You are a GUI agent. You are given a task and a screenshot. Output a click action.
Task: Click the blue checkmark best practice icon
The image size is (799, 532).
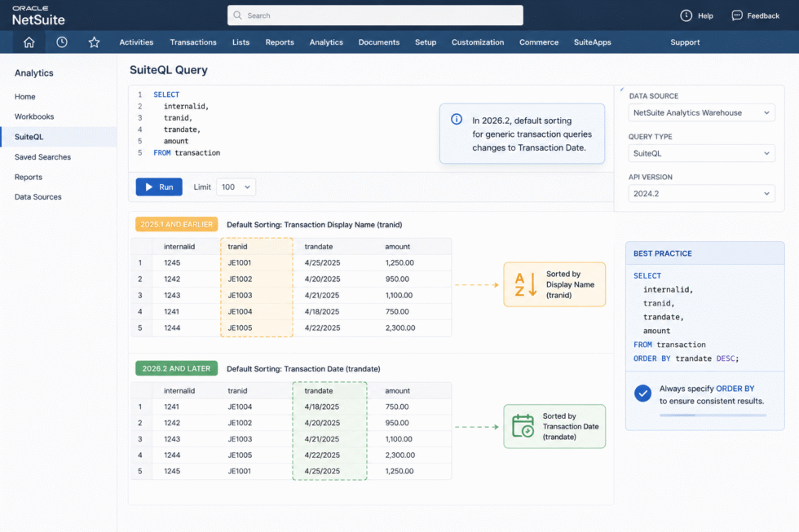pyautogui.click(x=642, y=393)
